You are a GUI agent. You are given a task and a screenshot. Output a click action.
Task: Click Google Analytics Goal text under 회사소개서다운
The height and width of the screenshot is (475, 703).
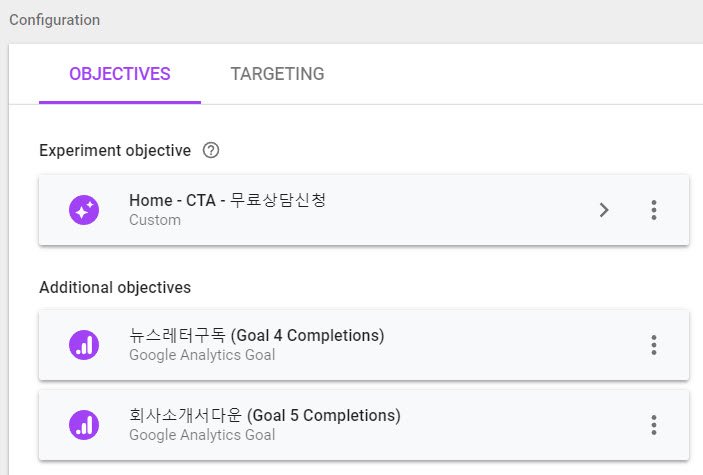pyautogui.click(x=202, y=435)
